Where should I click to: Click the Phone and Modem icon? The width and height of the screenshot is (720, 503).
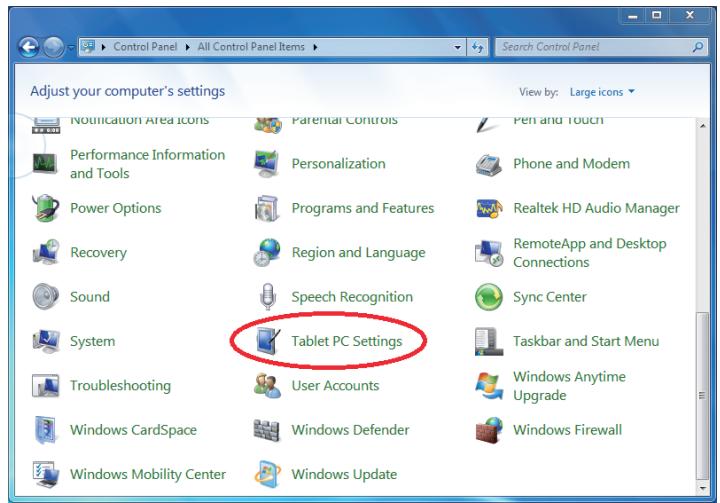click(x=489, y=164)
